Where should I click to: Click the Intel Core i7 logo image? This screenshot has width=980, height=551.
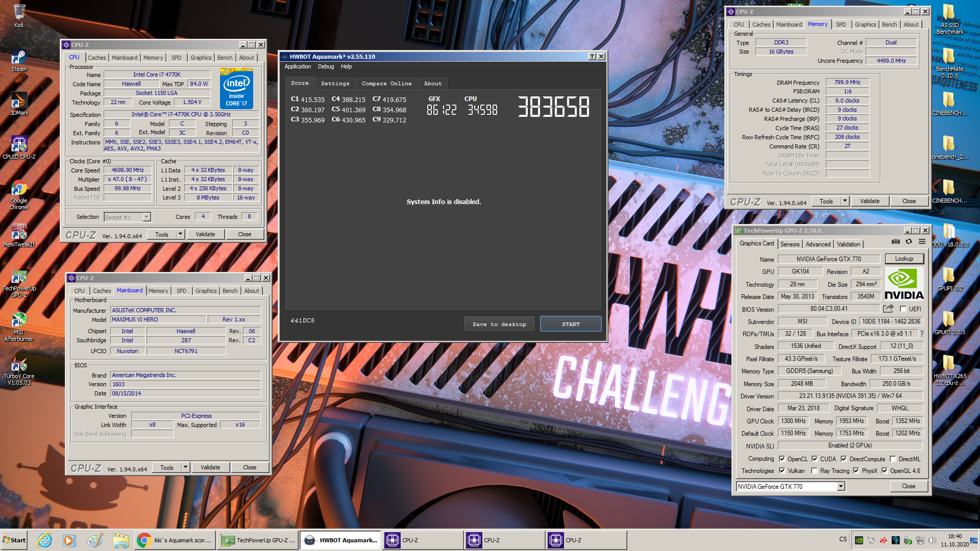coord(236,89)
